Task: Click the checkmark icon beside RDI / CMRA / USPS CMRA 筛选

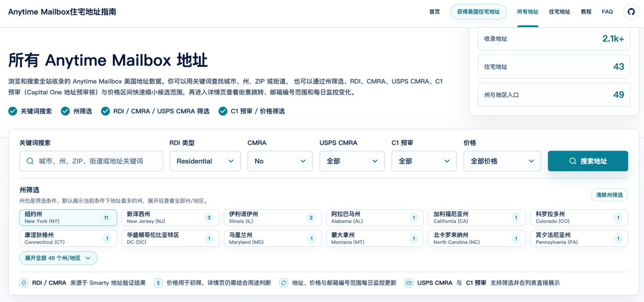Action: [106, 111]
